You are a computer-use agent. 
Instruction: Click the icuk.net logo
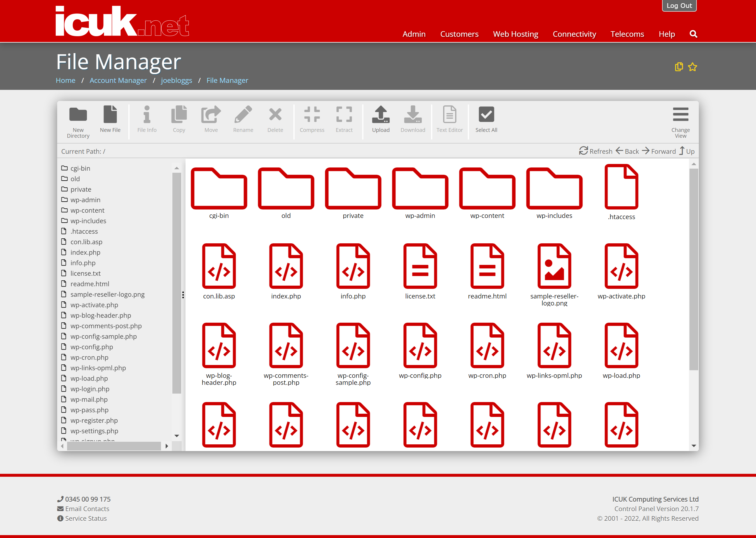[x=122, y=21]
